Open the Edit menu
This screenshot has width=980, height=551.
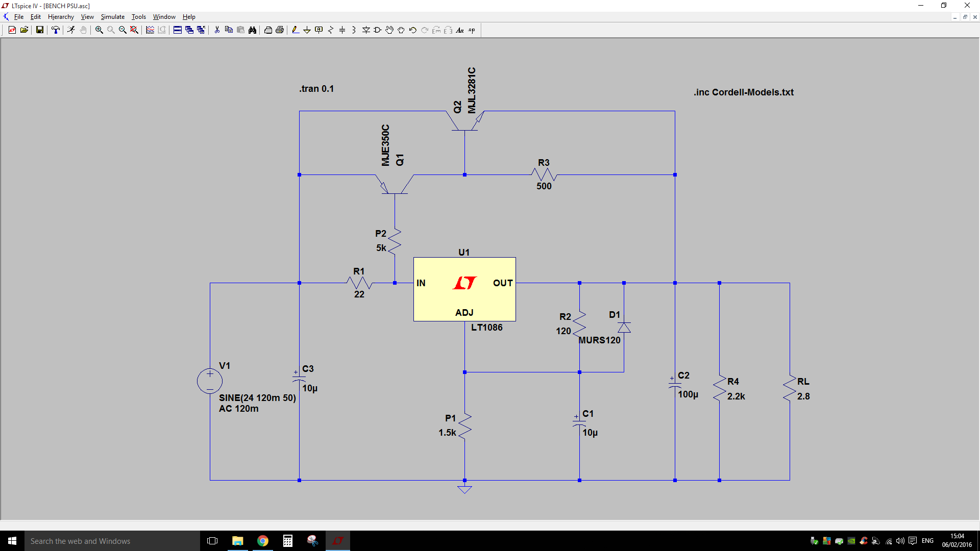[x=36, y=17]
